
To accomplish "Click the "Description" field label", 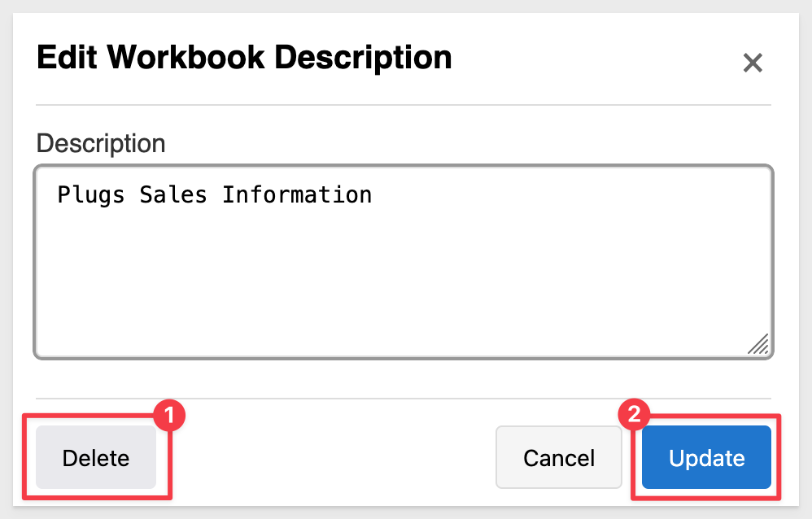I will 100,143.
